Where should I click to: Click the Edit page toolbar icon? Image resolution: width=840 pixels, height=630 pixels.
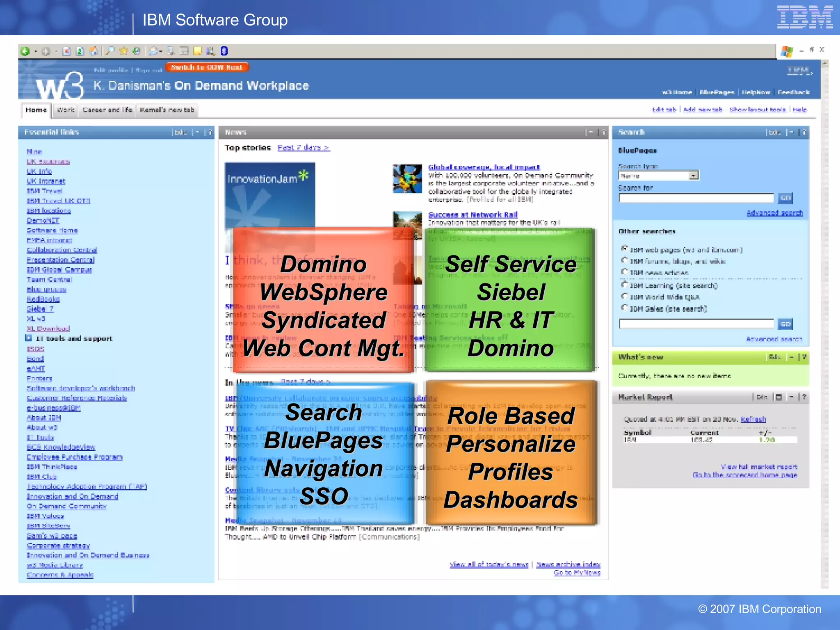184,51
